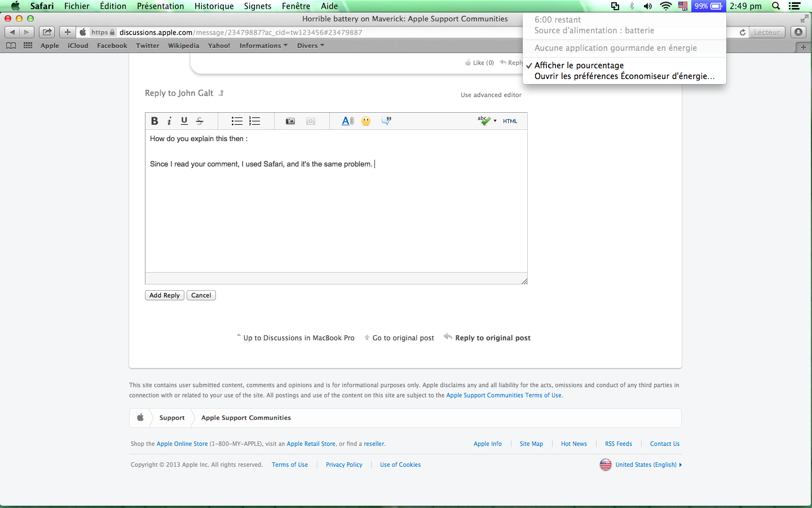Insert an image with the camera icon
Image resolution: width=812 pixels, height=508 pixels.
coord(290,121)
